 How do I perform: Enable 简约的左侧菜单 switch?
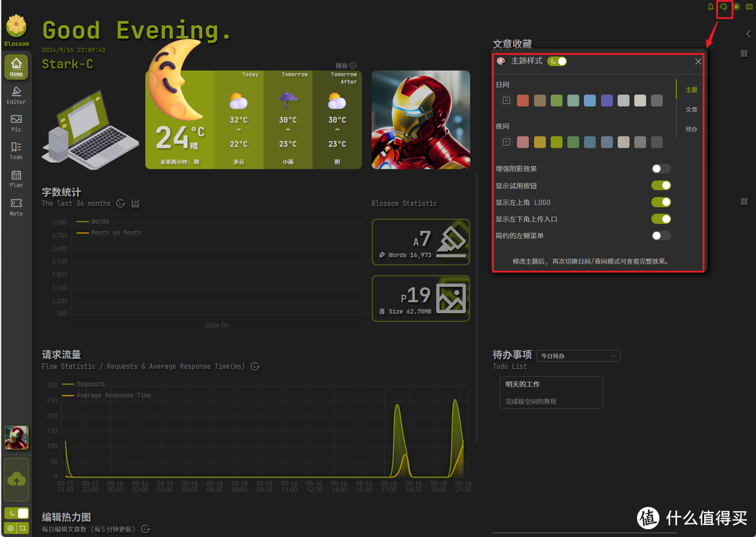point(661,236)
